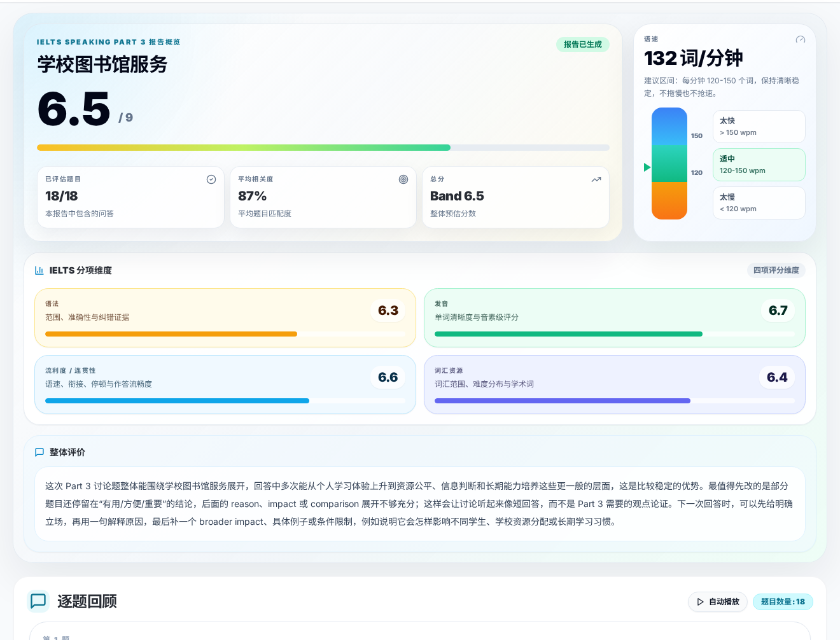This screenshot has height=640, width=840.
Task: Click the 132 词/分钟 speed heading
Action: pyautogui.click(x=693, y=59)
